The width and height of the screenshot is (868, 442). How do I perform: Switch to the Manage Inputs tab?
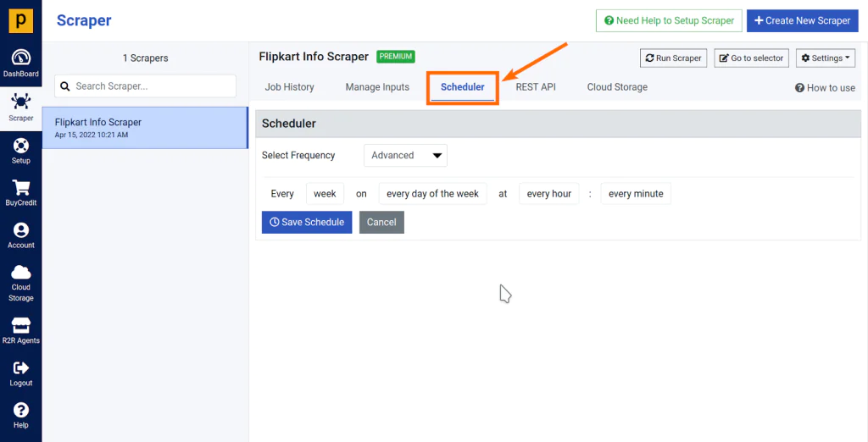coord(377,87)
